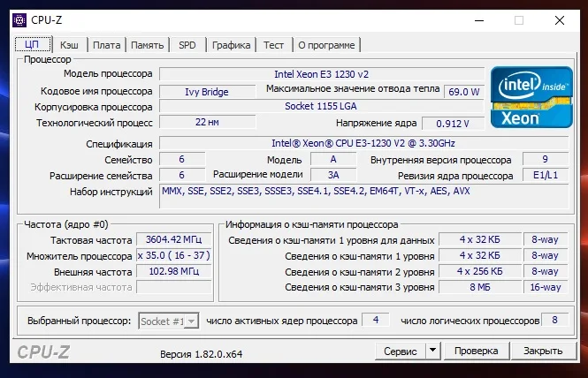Click the Проверка button
The width and height of the screenshot is (588, 378).
[477, 351]
